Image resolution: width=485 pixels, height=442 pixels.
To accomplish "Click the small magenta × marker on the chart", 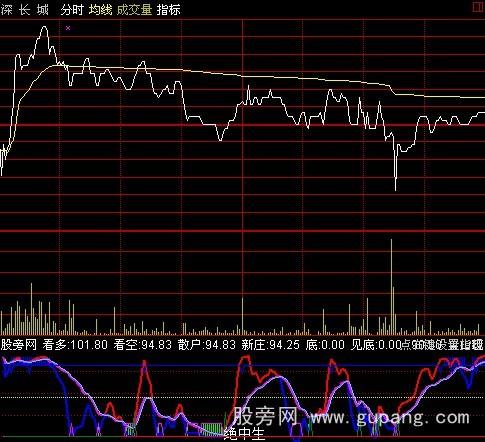I will (x=68, y=28).
